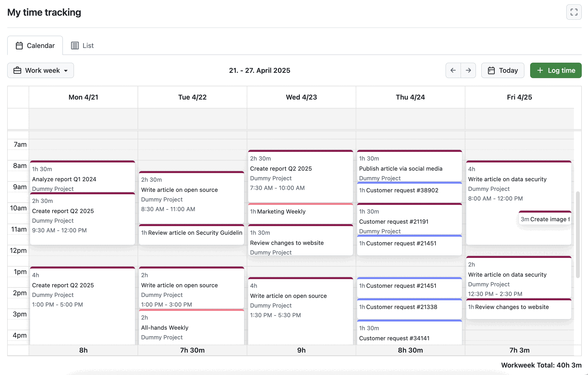
Task: Click the Today button
Action: point(502,70)
